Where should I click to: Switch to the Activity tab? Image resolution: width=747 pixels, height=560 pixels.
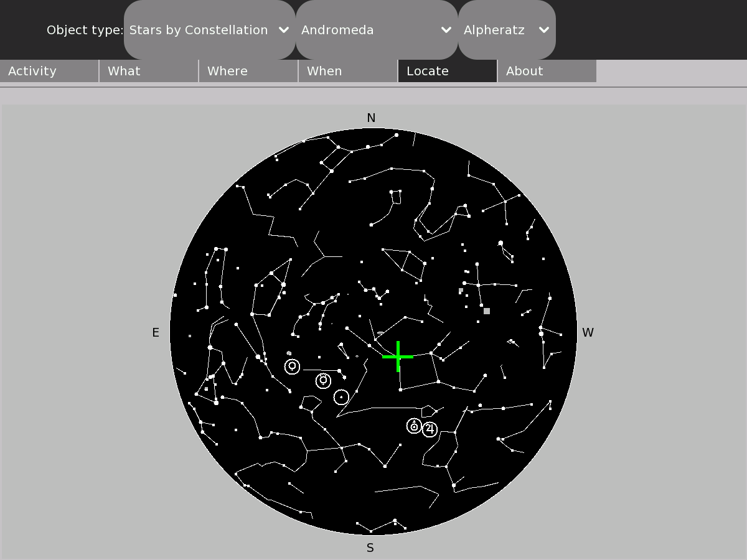coord(49,71)
